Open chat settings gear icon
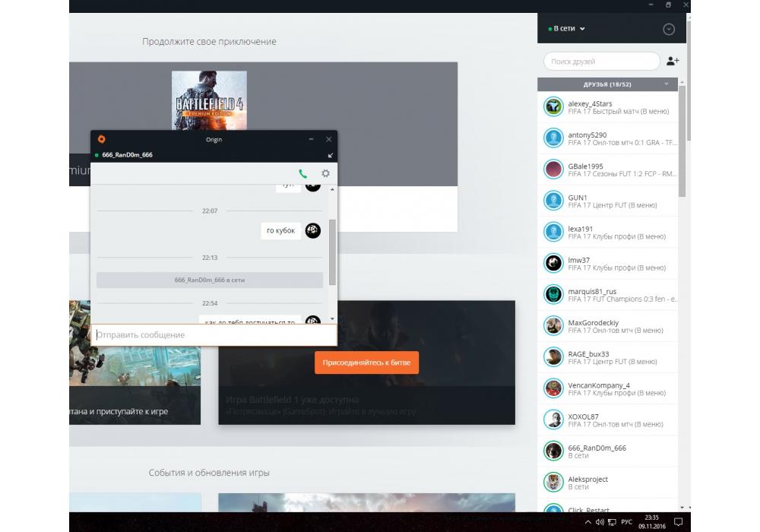 325,173
